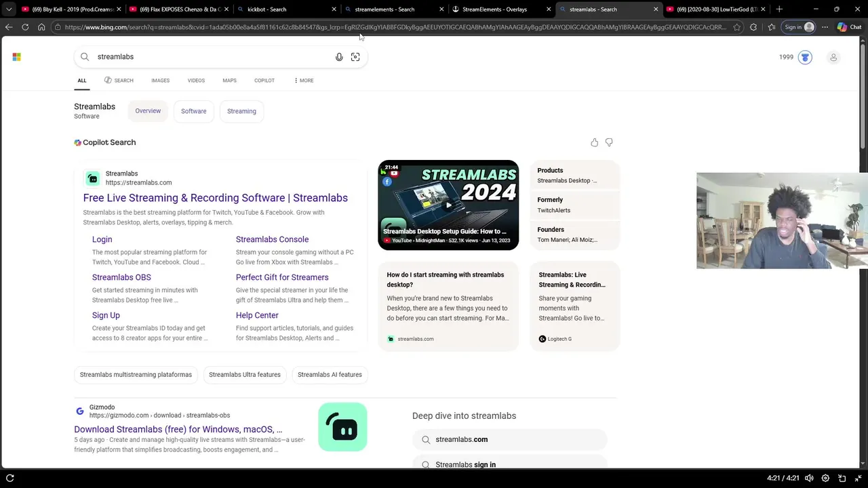Click Formerly TwitchAlerts info entry
Screen dimensions: 868x488
[x=574, y=205]
